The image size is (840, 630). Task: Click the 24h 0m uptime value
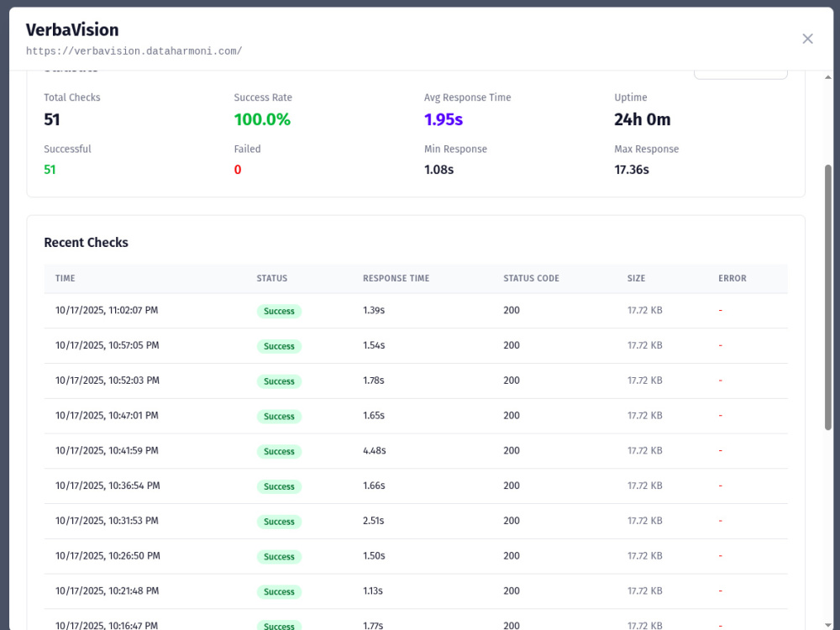point(642,119)
